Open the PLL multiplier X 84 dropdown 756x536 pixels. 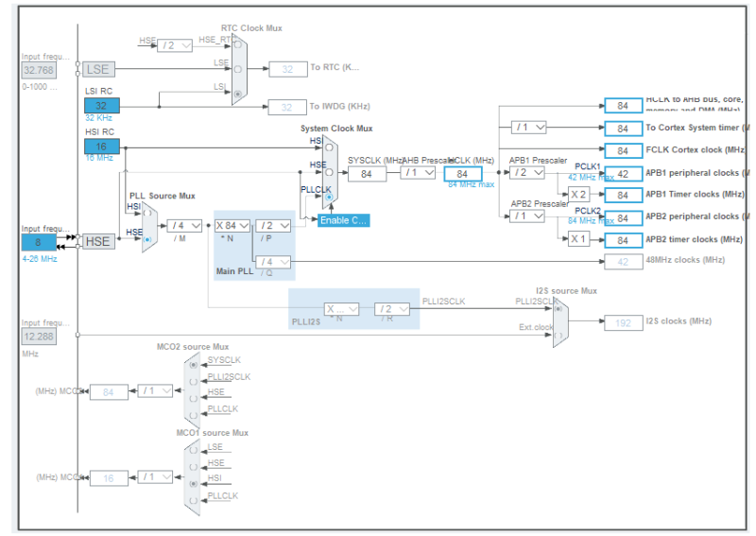pyautogui.click(x=232, y=225)
